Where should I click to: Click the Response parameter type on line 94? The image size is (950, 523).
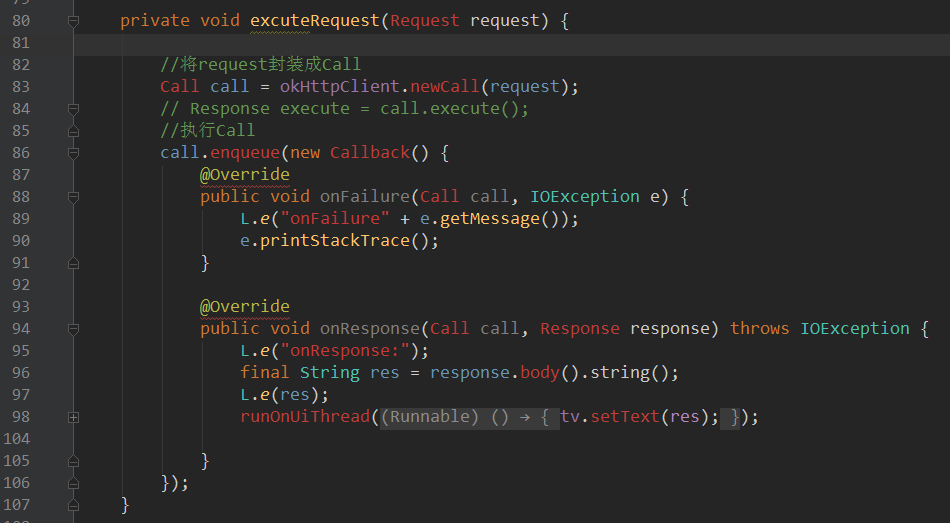(x=580, y=328)
